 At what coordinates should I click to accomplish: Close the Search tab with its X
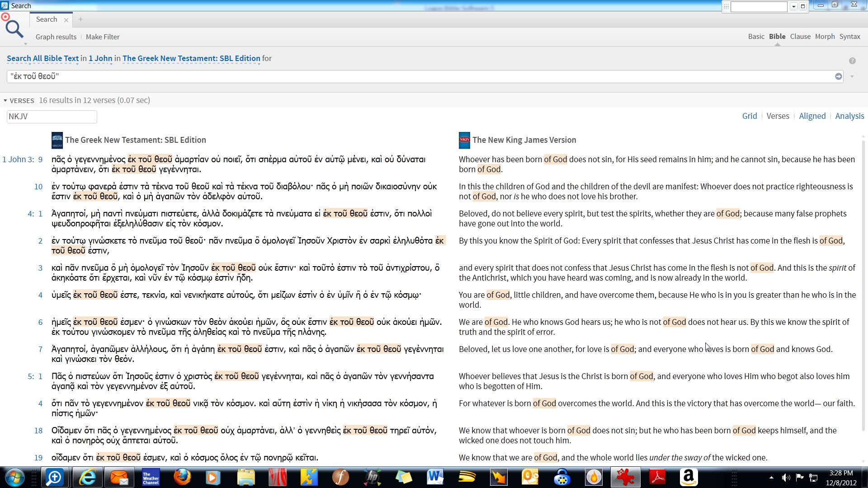tap(66, 20)
